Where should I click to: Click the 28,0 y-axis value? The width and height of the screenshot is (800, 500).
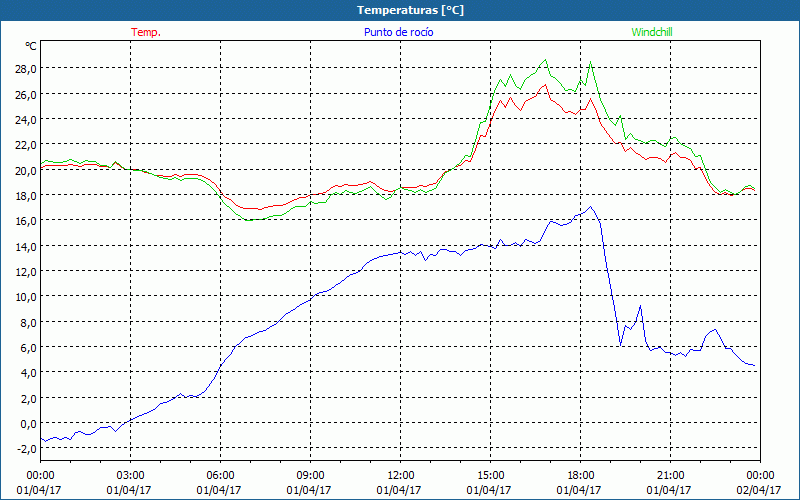[x=25, y=69]
